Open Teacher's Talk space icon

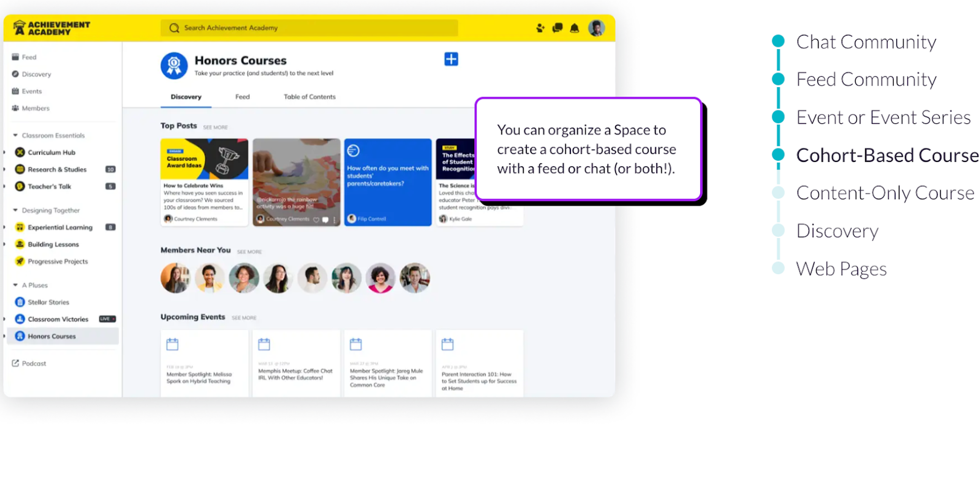click(x=20, y=186)
